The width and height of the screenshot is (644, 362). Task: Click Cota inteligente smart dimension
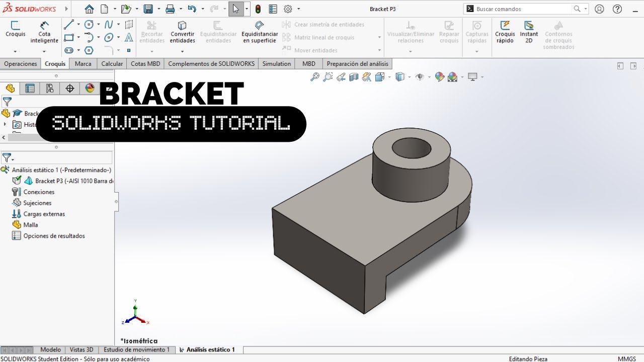(x=44, y=32)
